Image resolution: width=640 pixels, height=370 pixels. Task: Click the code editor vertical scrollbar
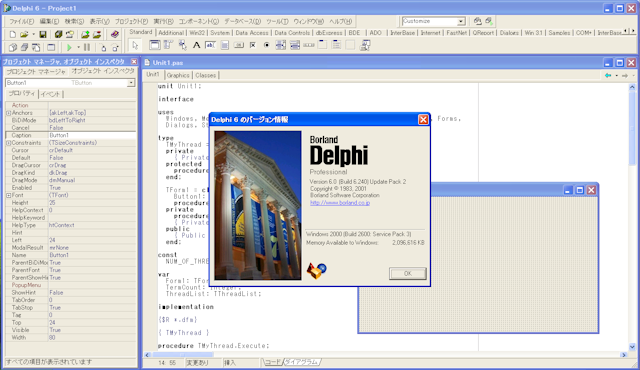click(x=632, y=217)
